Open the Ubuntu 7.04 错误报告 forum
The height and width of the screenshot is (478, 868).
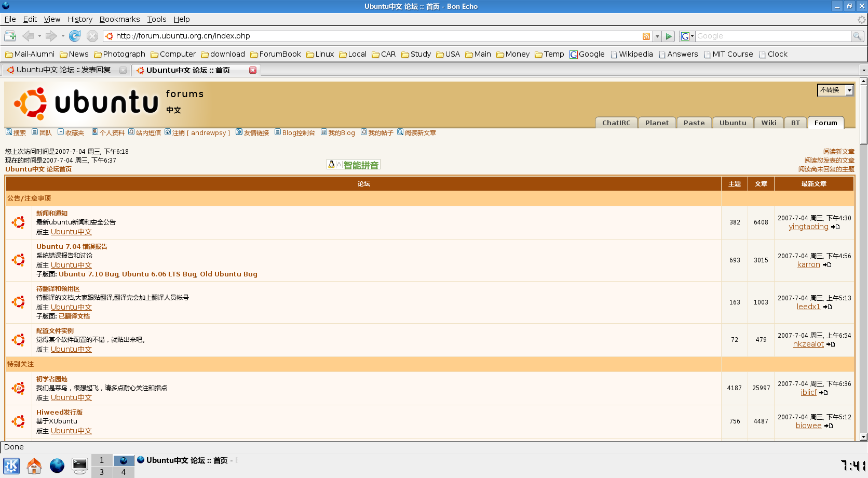click(72, 247)
